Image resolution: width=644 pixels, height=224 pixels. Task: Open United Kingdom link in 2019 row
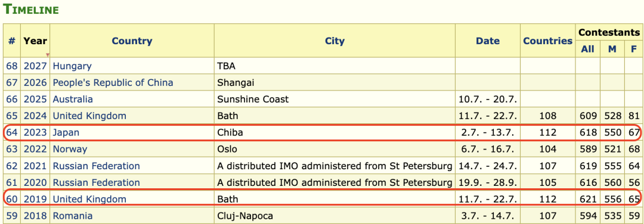coord(89,200)
